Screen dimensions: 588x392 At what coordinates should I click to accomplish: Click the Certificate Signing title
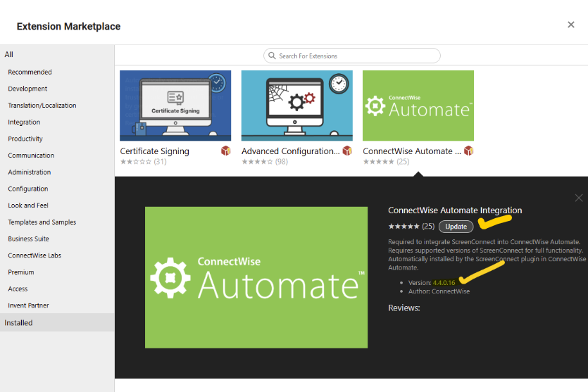[x=154, y=151]
